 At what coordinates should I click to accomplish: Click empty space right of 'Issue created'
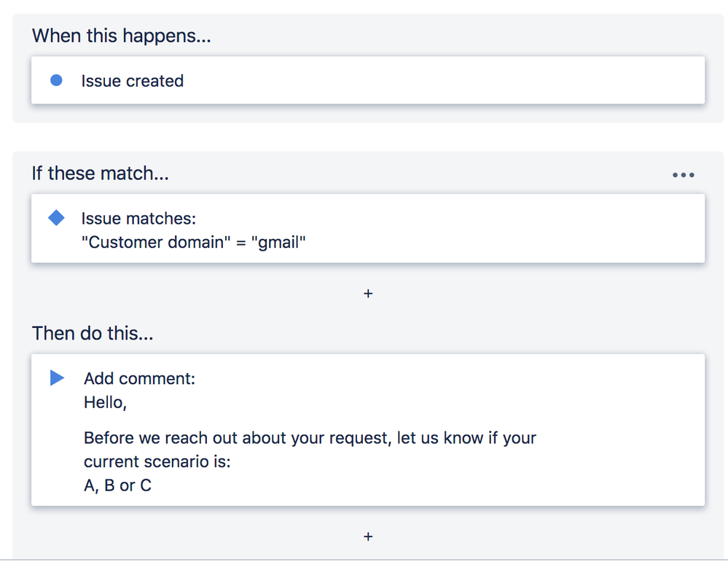(437, 81)
